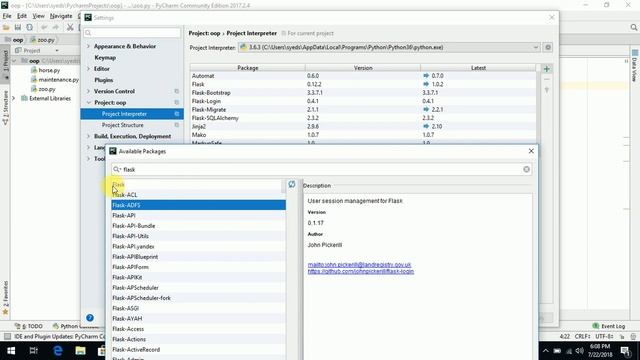Close the Available Packages dialog
Screen dimensions: 640x360
531,151
